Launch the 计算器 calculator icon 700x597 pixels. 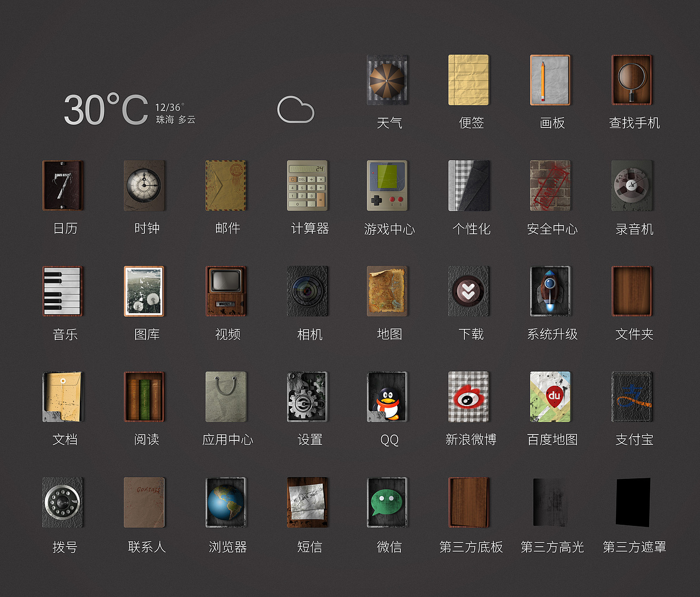pos(307,186)
